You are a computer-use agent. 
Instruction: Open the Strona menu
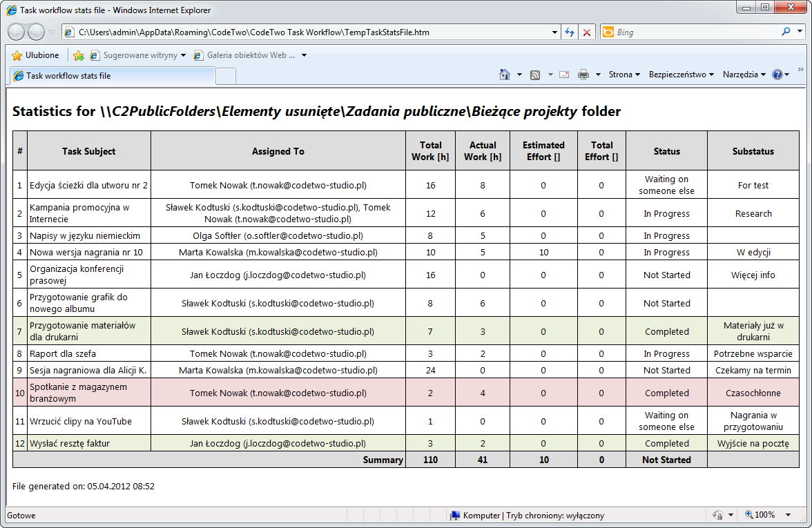[x=621, y=74]
